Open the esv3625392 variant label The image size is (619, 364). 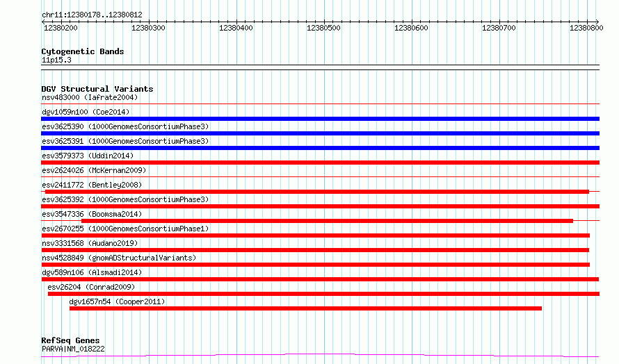click(x=125, y=199)
